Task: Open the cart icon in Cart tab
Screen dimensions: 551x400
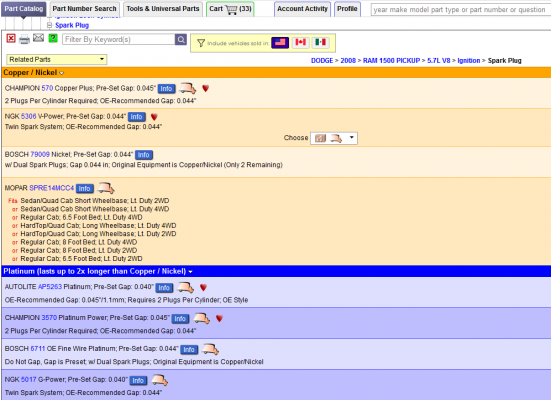Action: click(x=231, y=9)
